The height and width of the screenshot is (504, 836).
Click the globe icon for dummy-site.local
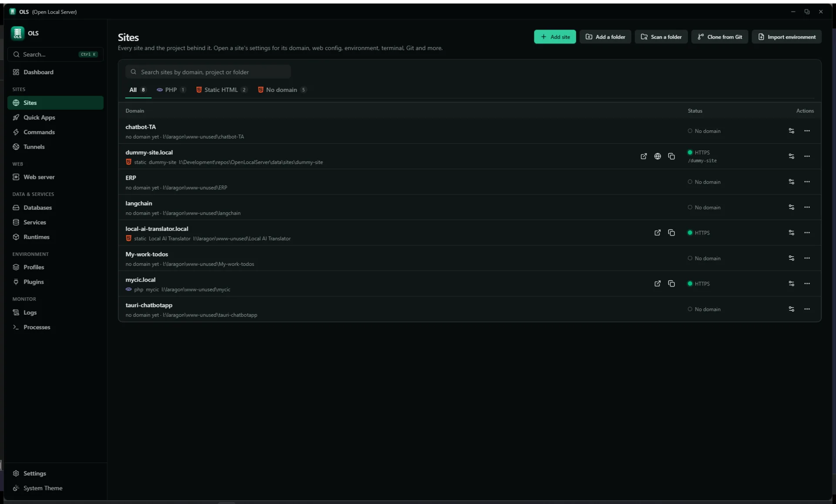pyautogui.click(x=657, y=156)
